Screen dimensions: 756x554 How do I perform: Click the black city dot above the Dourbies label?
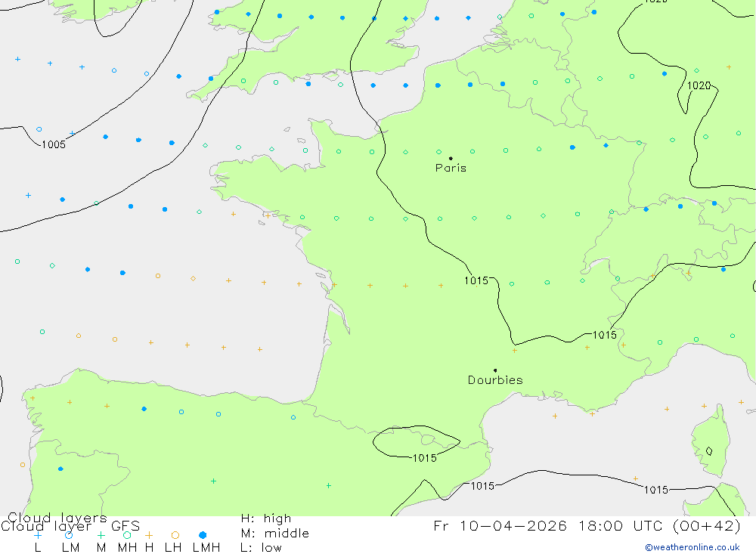[495, 370]
